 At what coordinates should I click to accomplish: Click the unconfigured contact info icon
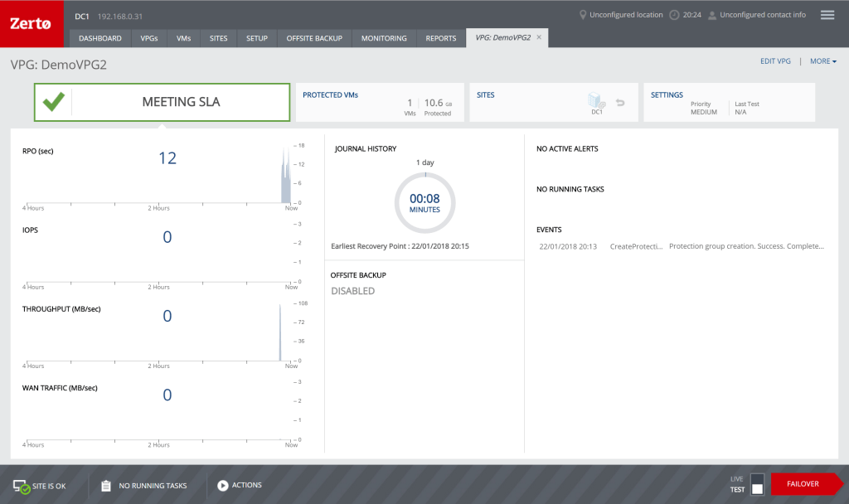tap(711, 14)
